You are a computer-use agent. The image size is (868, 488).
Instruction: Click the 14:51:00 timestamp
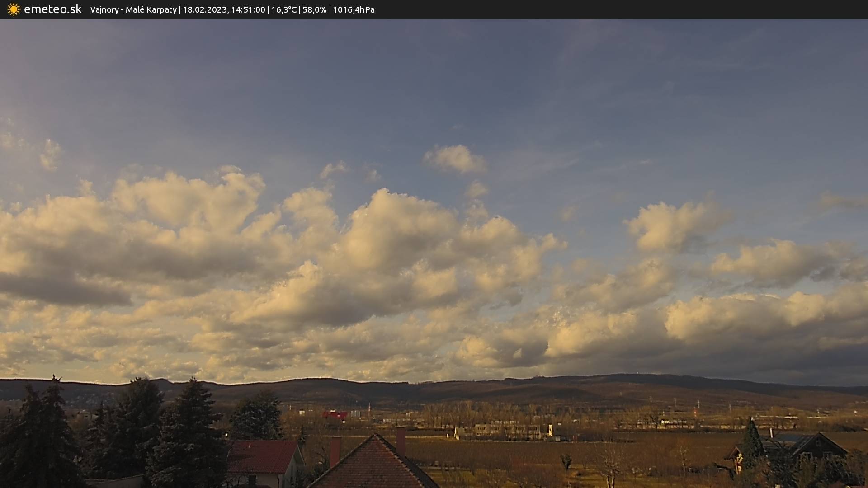(248, 10)
